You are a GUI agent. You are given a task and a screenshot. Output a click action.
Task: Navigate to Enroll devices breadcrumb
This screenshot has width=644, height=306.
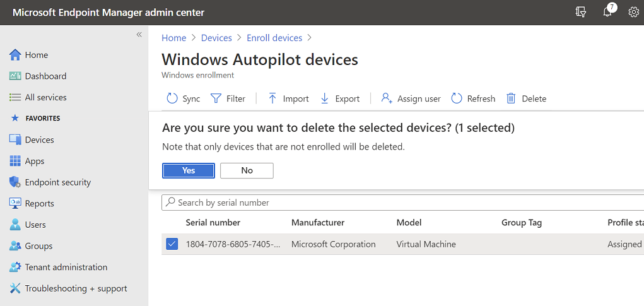pos(274,38)
